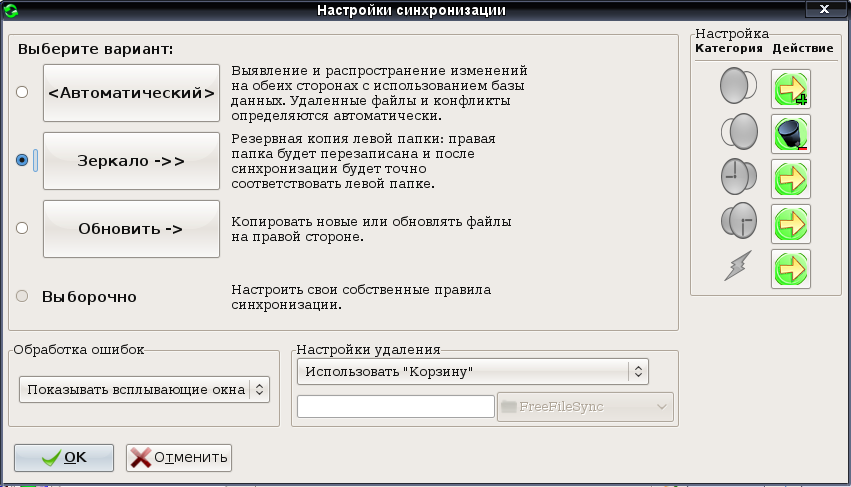Screen dimensions: 851x487
Task: Click the Выборочно label text
Action: point(89,297)
